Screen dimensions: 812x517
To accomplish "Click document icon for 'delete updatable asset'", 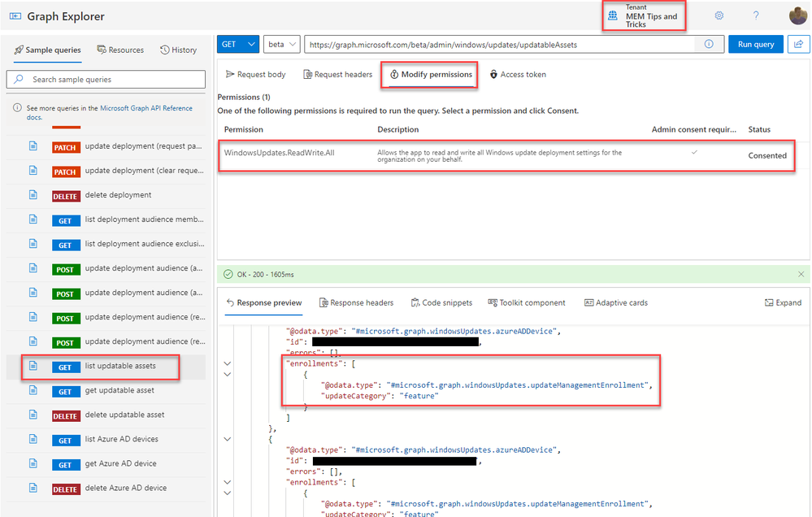I will [x=33, y=415].
